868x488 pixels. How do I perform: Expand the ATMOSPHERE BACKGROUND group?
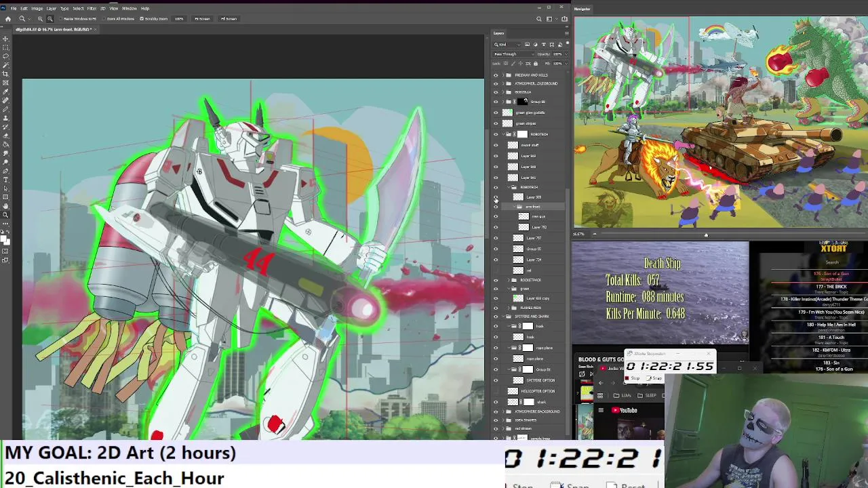tap(502, 411)
